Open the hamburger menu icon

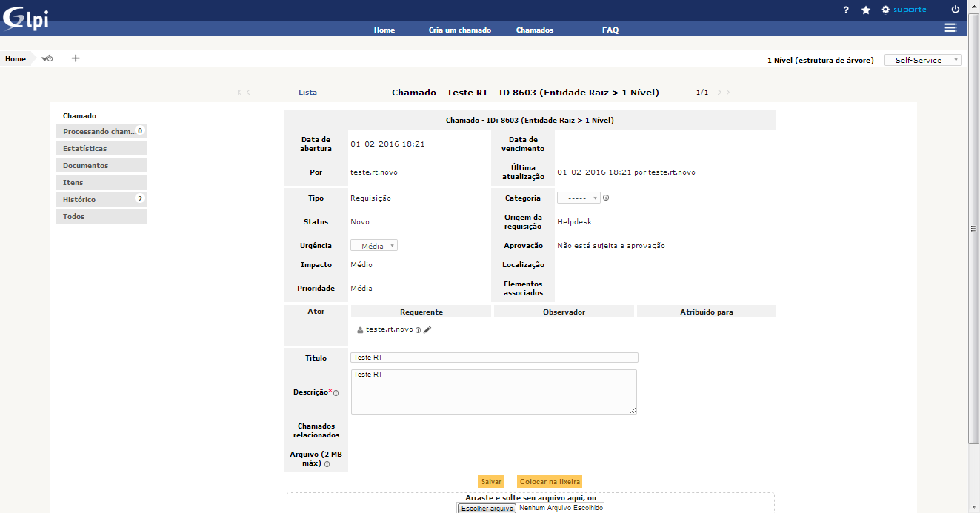click(950, 28)
